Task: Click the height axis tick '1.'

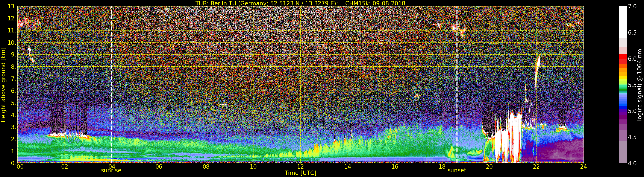Action: point(13,151)
